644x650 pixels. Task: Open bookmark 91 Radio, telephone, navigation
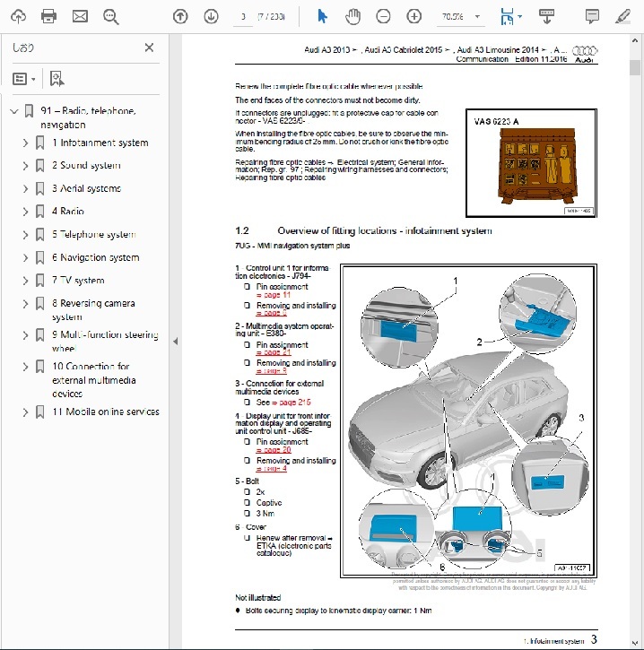click(x=88, y=117)
